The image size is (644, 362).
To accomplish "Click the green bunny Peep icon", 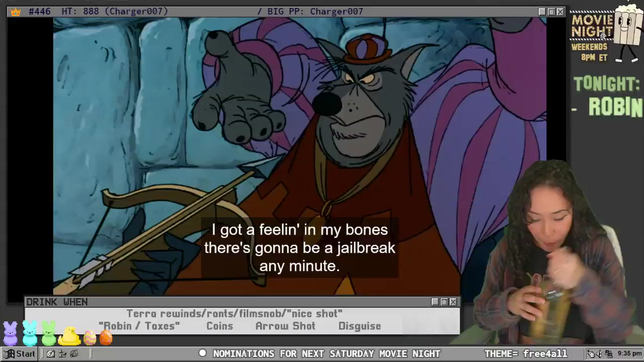I will (49, 333).
